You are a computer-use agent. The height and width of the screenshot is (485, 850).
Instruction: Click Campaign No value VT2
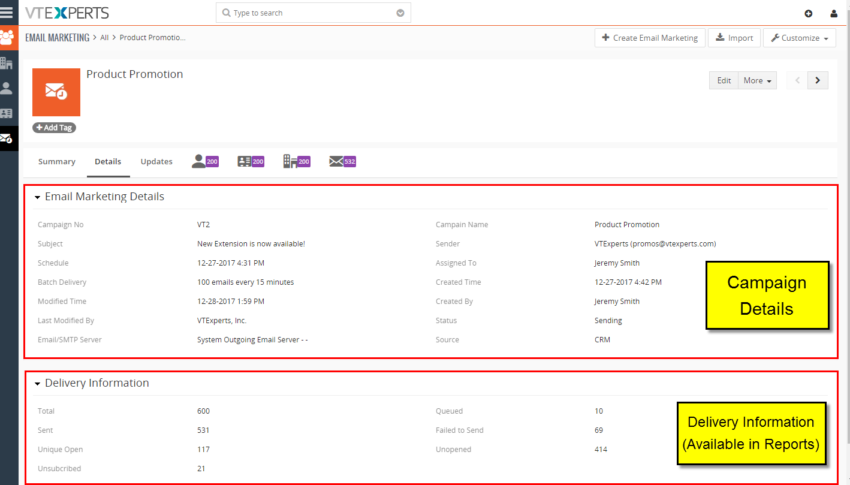pos(203,224)
